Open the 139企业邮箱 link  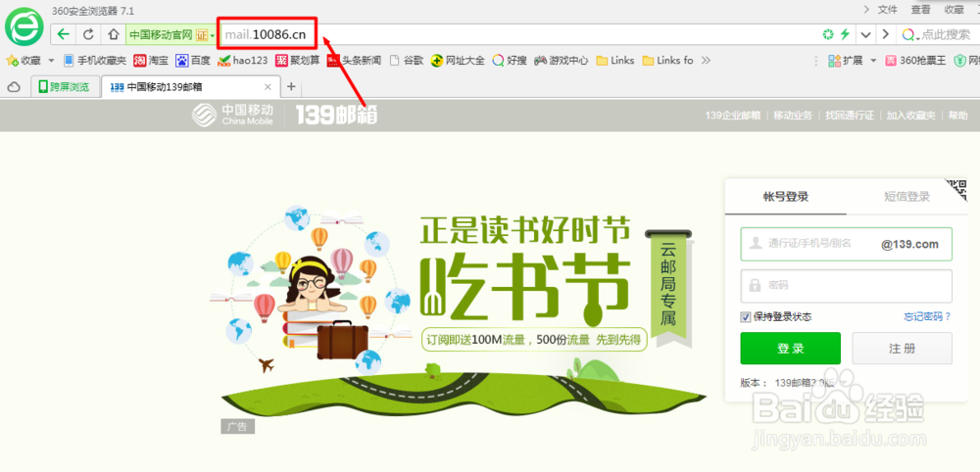[x=732, y=115]
